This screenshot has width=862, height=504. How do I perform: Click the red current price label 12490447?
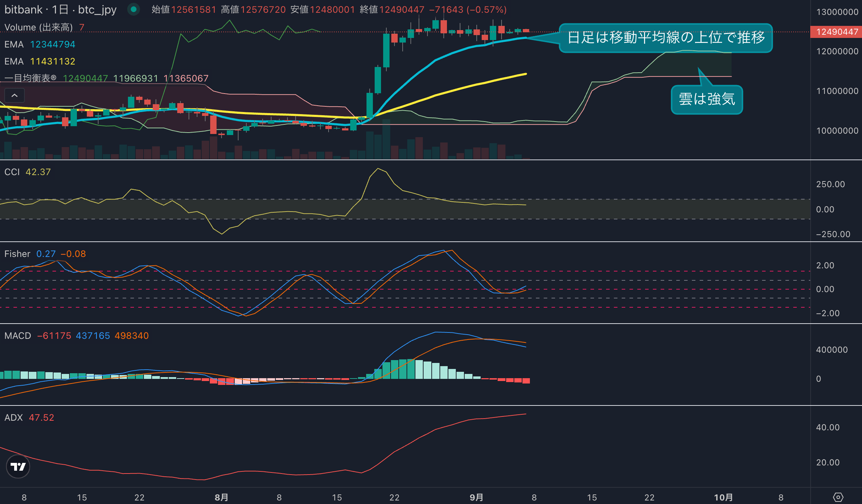pyautogui.click(x=836, y=32)
